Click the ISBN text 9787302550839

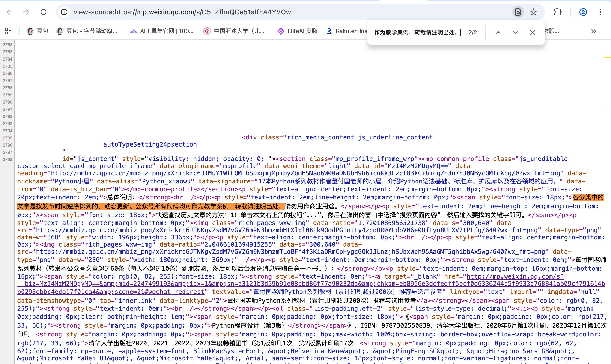406,325
